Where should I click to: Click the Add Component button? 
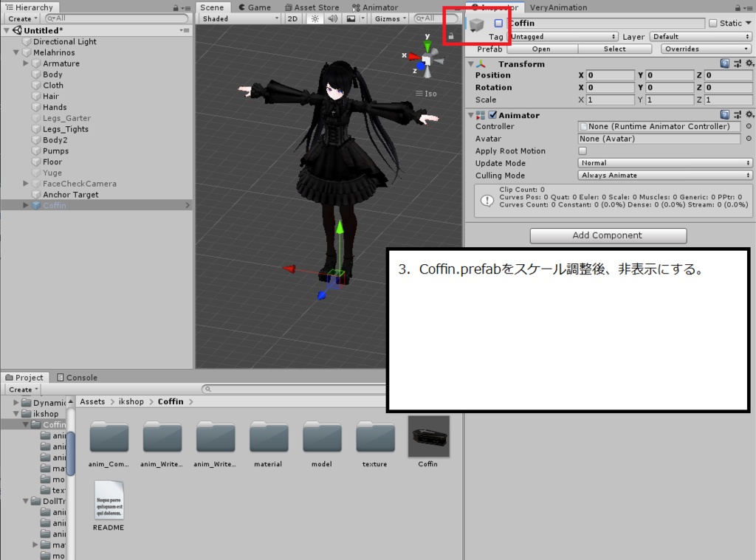(607, 235)
